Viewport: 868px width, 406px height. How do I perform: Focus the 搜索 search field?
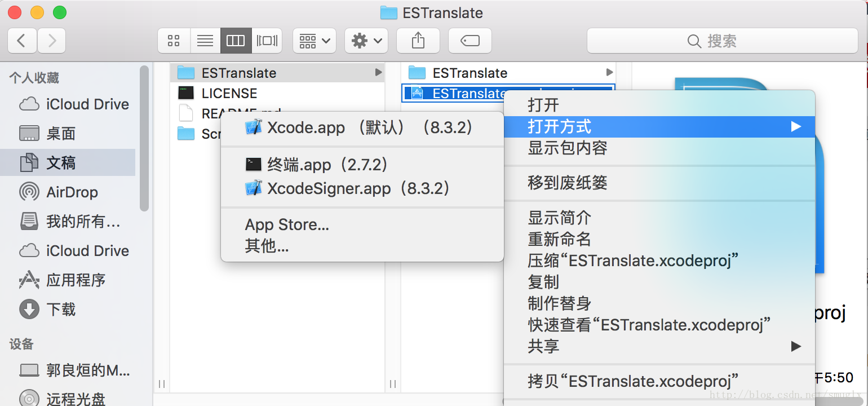click(722, 41)
